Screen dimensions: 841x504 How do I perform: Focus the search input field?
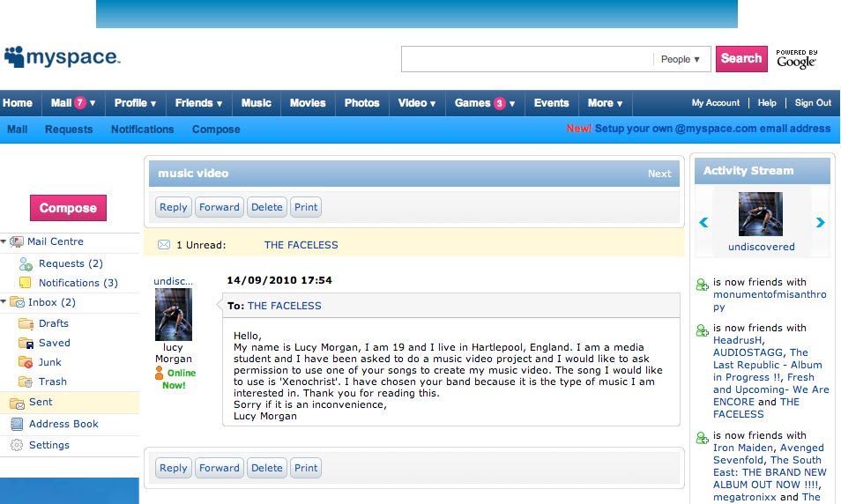coord(526,59)
